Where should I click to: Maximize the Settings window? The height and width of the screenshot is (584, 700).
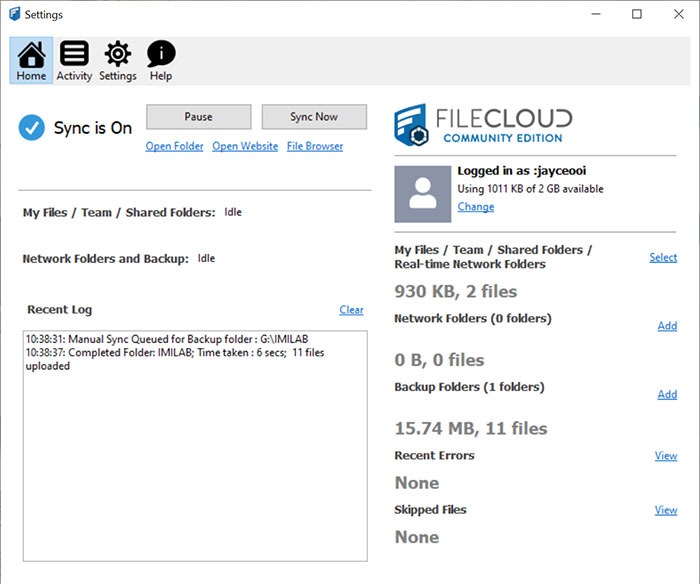click(637, 14)
